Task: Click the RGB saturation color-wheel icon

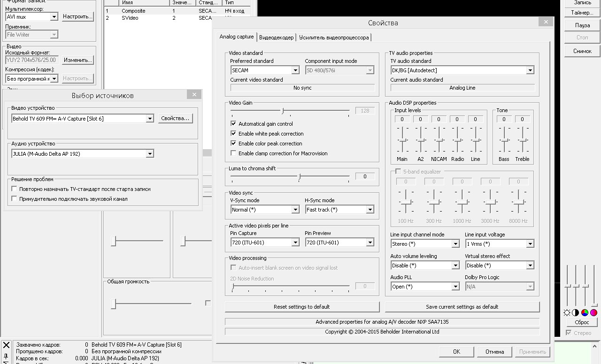Action: (585, 312)
